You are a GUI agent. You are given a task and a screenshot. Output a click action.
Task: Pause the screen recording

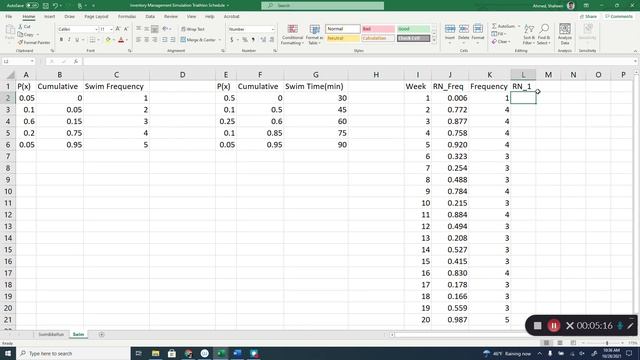click(x=553, y=325)
